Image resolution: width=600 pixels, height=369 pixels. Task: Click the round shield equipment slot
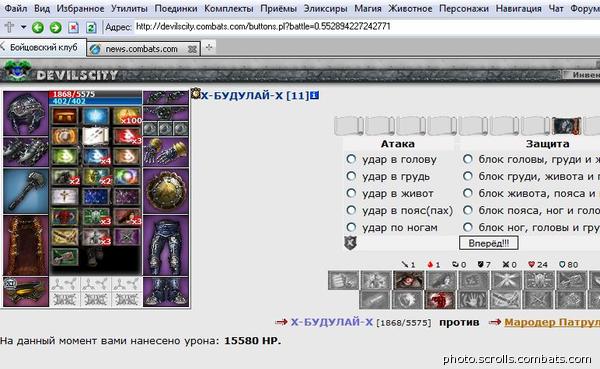166,191
